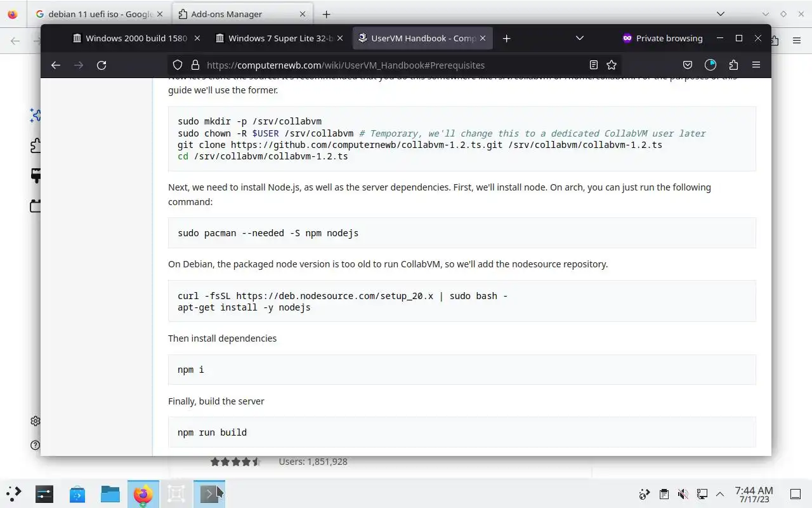Open clipboard tray icon

pos(664,494)
